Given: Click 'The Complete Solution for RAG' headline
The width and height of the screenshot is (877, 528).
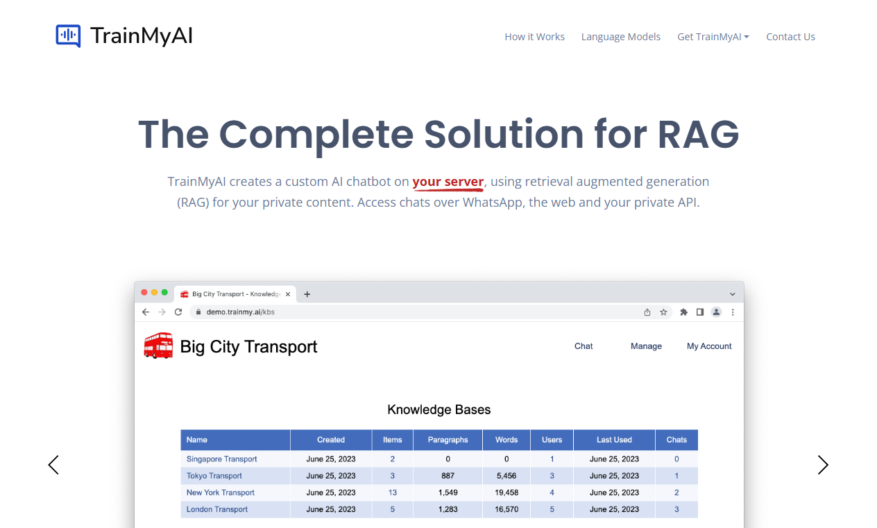Looking at the screenshot, I should tap(438, 134).
